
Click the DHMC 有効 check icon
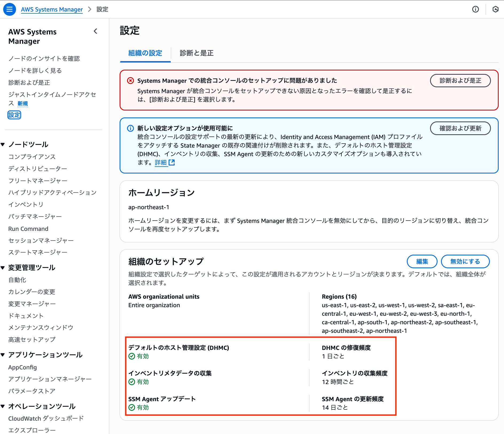pyautogui.click(x=132, y=356)
